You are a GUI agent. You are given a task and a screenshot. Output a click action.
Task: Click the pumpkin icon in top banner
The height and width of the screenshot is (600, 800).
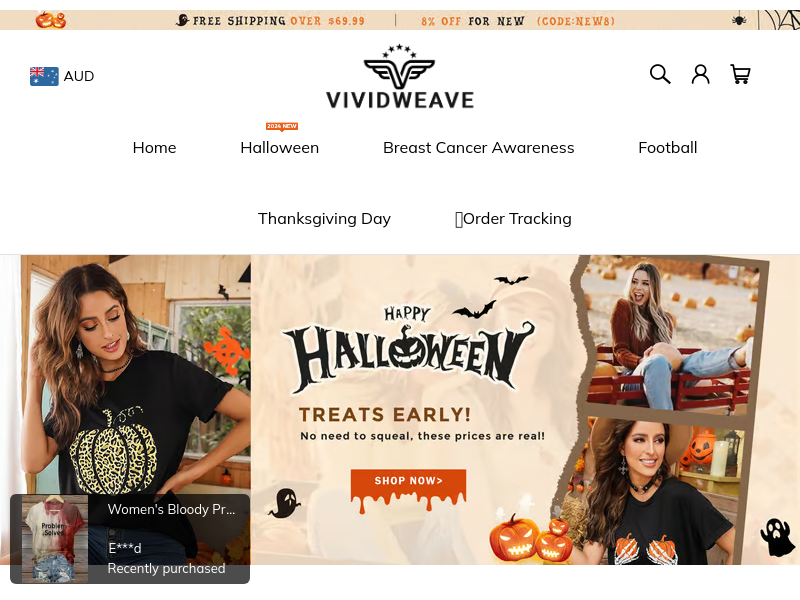coord(51,20)
